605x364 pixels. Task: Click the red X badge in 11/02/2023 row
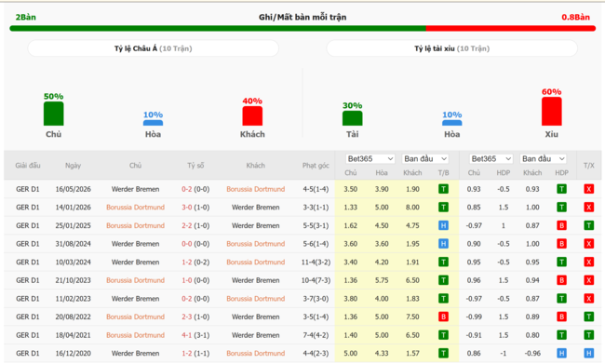(589, 299)
